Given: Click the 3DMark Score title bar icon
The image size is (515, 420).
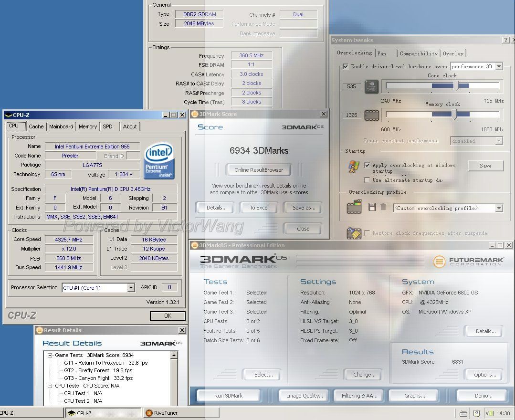Looking at the screenshot, I should click(194, 114).
